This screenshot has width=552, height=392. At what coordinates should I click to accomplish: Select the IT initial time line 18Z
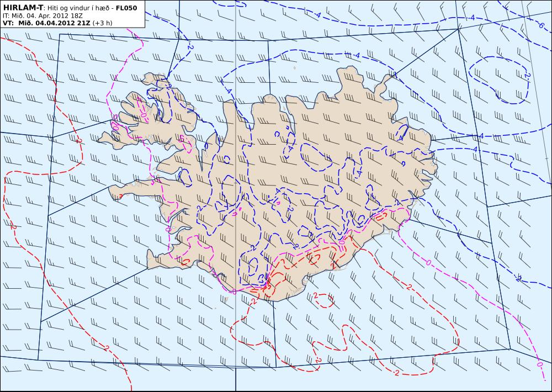pos(43,15)
